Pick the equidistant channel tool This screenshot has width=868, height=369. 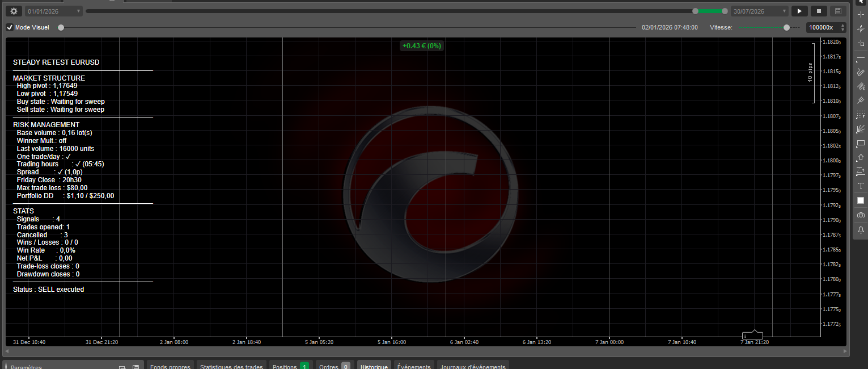click(861, 86)
